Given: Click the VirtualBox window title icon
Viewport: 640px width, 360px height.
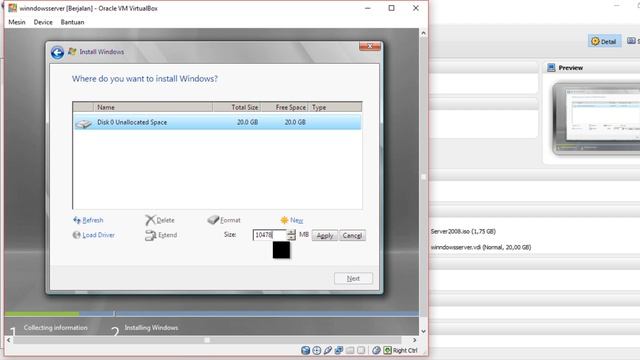Looking at the screenshot, I should (13, 8).
